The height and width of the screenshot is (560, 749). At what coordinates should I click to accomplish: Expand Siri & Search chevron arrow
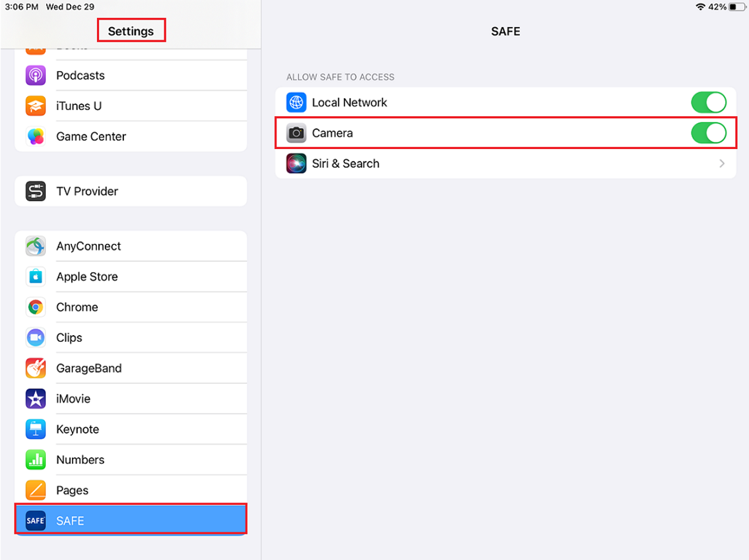coord(722,164)
